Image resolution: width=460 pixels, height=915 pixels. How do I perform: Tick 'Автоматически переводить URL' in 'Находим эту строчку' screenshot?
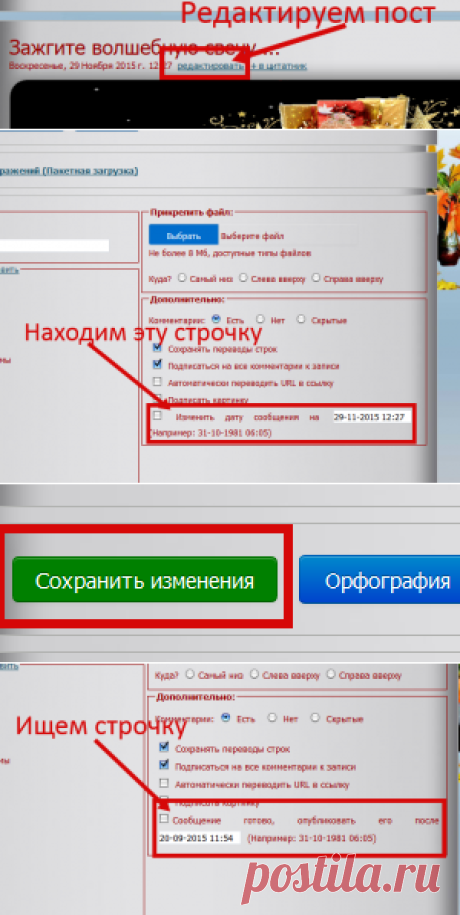(x=157, y=382)
